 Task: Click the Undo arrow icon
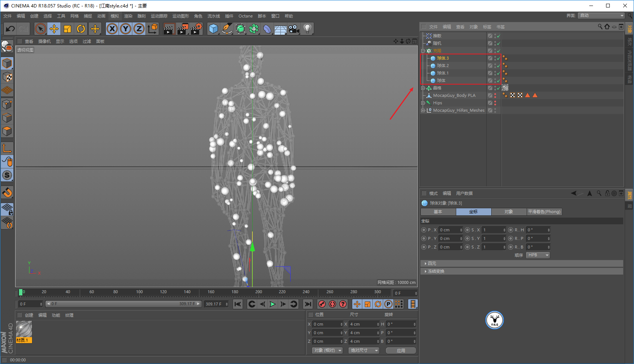(x=10, y=29)
